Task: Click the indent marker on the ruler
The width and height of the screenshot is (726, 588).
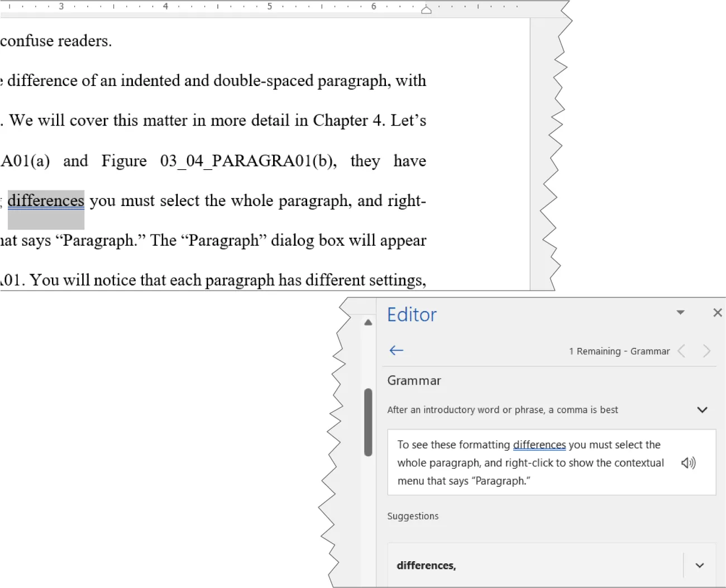Action: pyautogui.click(x=427, y=9)
